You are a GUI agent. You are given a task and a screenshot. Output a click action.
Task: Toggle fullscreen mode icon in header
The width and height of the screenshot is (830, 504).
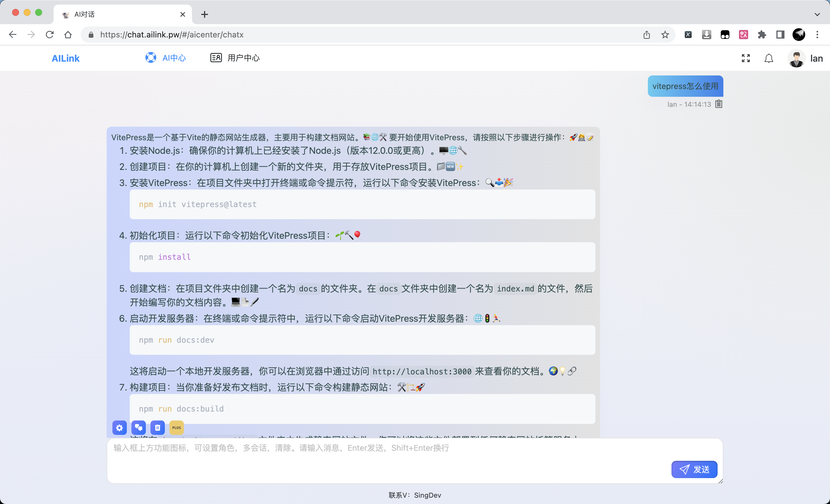coord(746,58)
